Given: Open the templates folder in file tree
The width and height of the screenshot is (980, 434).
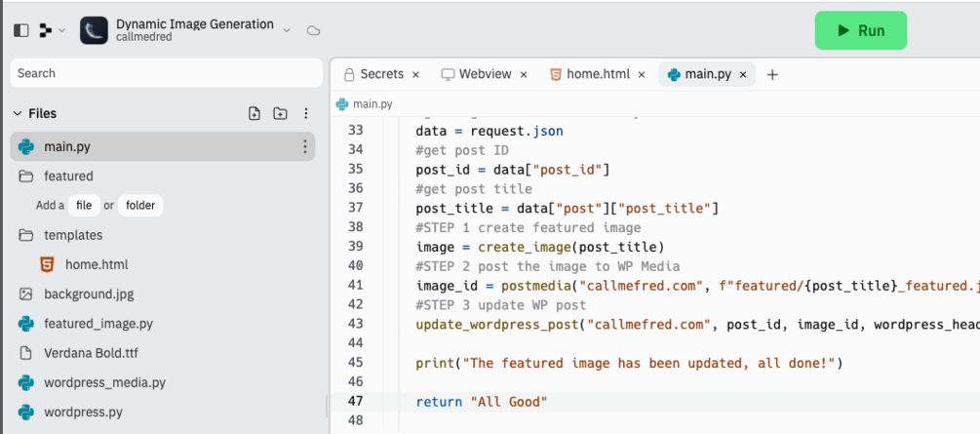Looking at the screenshot, I should coord(72,235).
